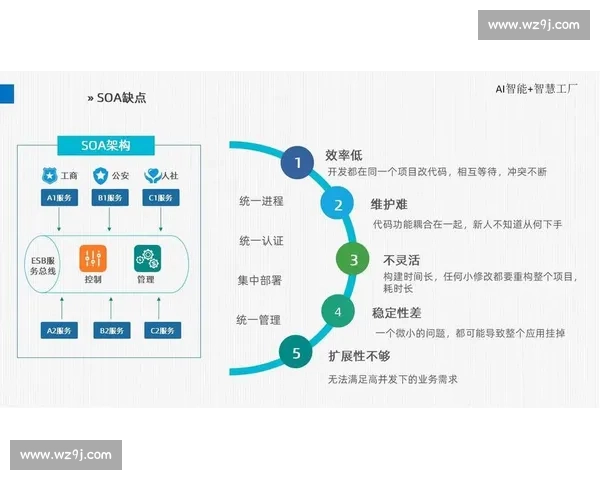This screenshot has width=600, height=480.
Task: Click the 无法满足高并发下的业务需求 text
Action: click(393, 379)
